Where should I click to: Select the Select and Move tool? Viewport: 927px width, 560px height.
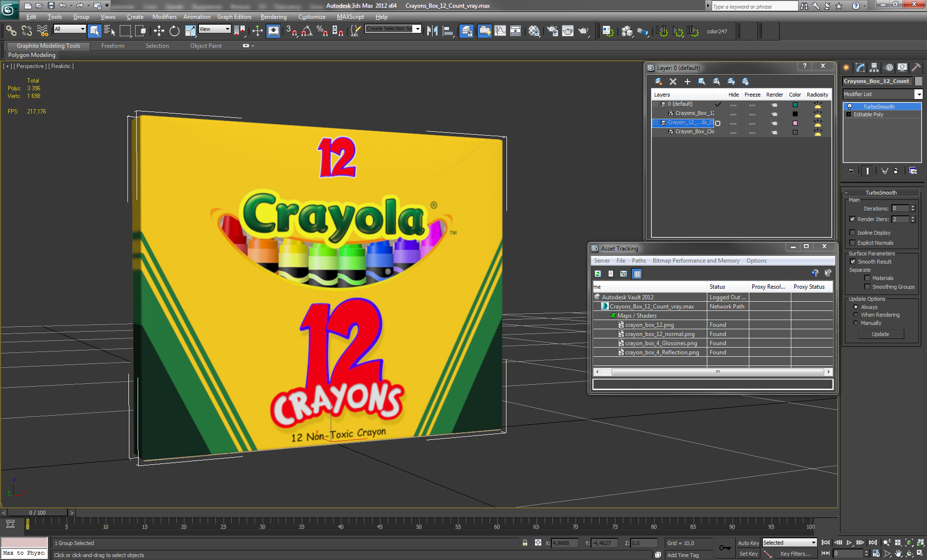coord(159,31)
